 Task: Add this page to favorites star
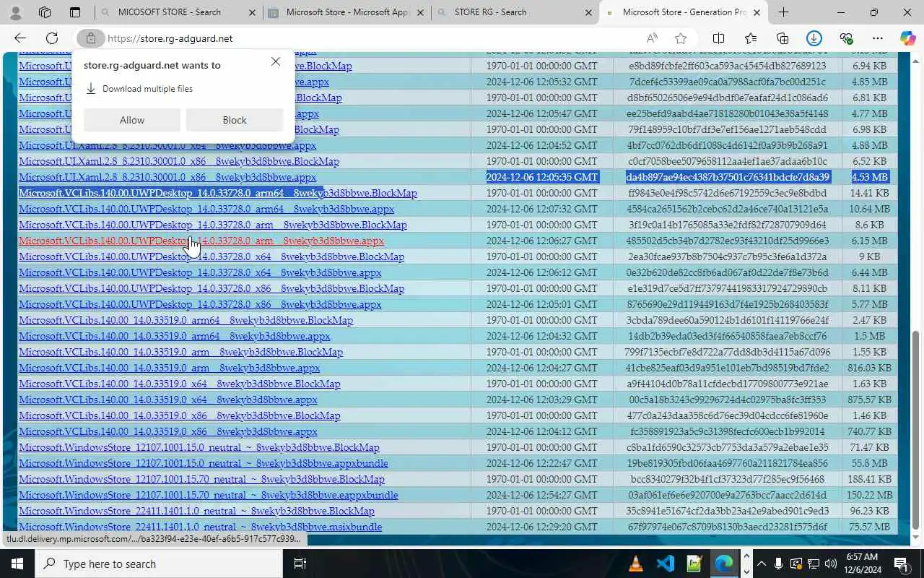tap(680, 38)
